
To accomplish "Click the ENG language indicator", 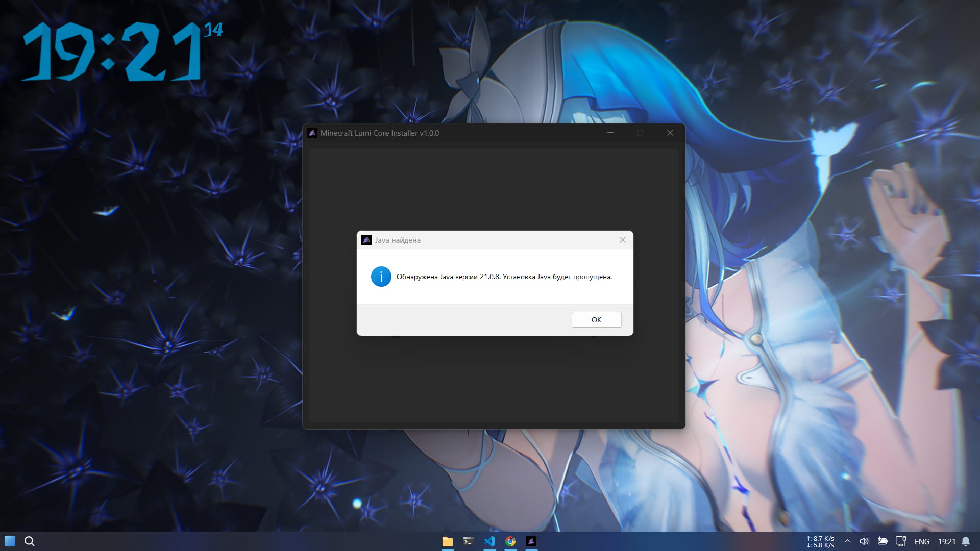I will [x=922, y=541].
